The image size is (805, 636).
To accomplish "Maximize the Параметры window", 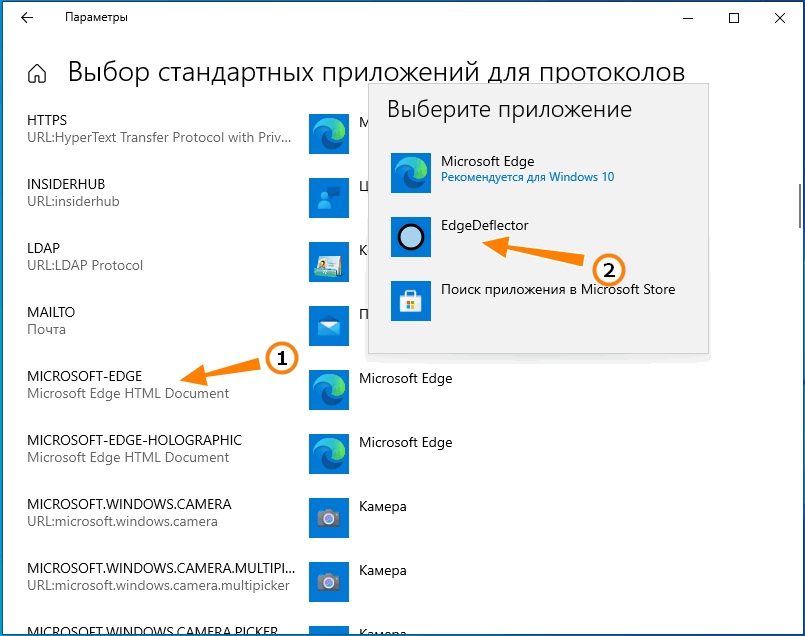I will pos(734,18).
